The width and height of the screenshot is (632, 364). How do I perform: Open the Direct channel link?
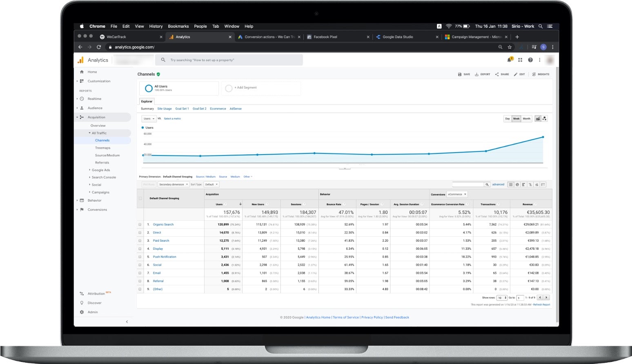[x=157, y=233]
